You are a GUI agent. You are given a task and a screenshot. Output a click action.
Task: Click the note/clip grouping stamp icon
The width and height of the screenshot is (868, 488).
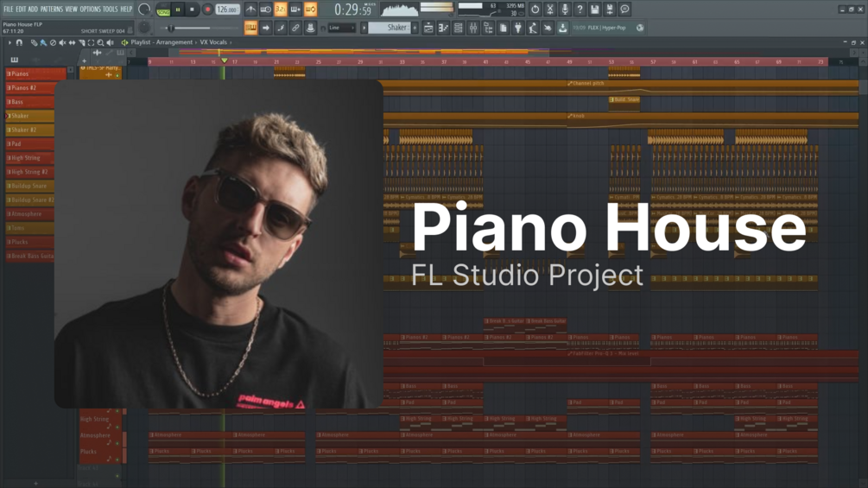coord(311,28)
